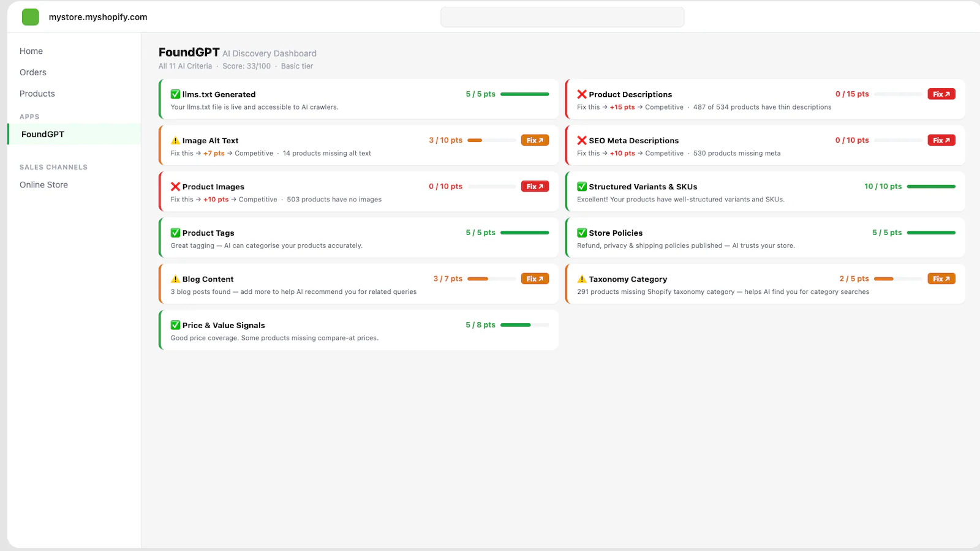Click the green checkmark icon on Product Tags

[x=175, y=233]
